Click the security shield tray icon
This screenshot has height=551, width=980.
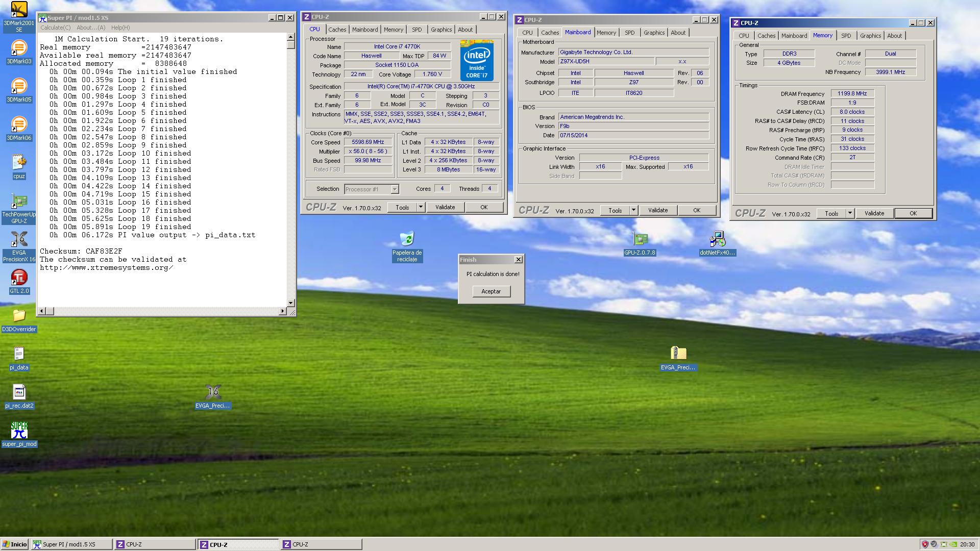(924, 544)
